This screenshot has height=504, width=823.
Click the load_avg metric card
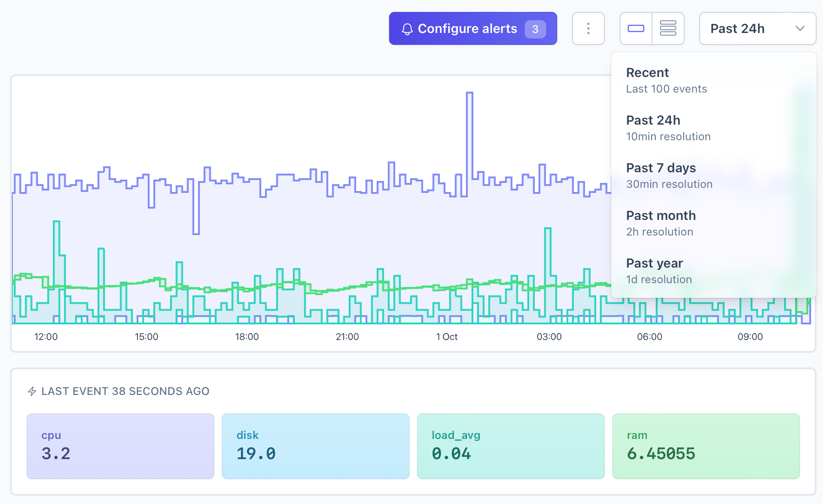click(x=511, y=446)
